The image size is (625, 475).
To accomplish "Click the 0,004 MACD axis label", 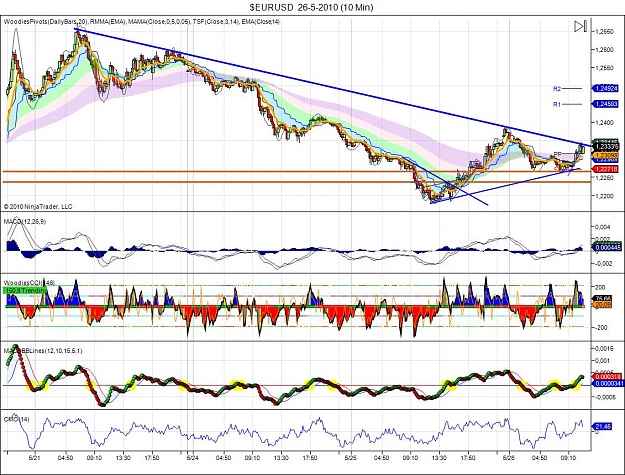I will [x=603, y=227].
